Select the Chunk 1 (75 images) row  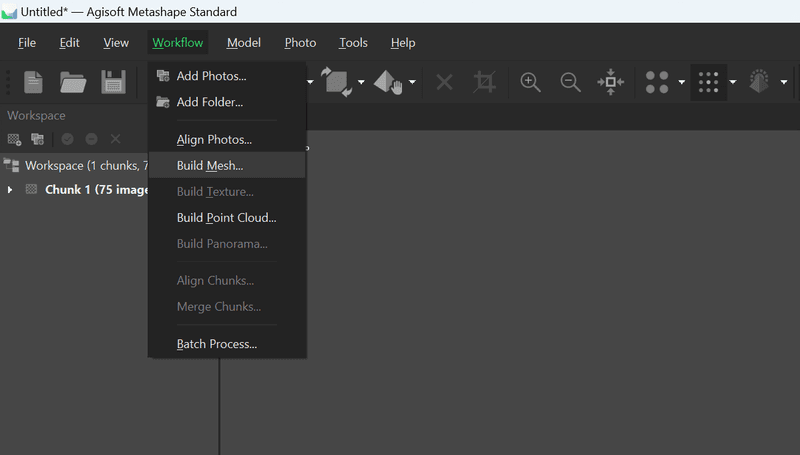74,190
